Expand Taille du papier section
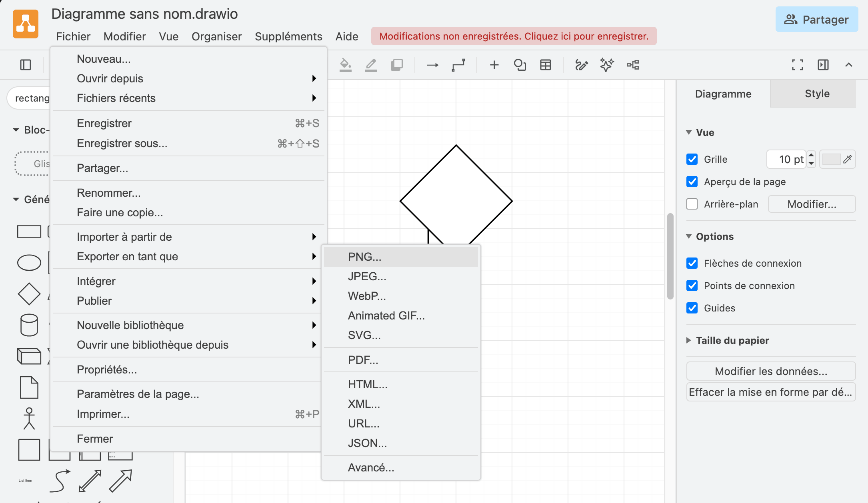 (x=689, y=340)
